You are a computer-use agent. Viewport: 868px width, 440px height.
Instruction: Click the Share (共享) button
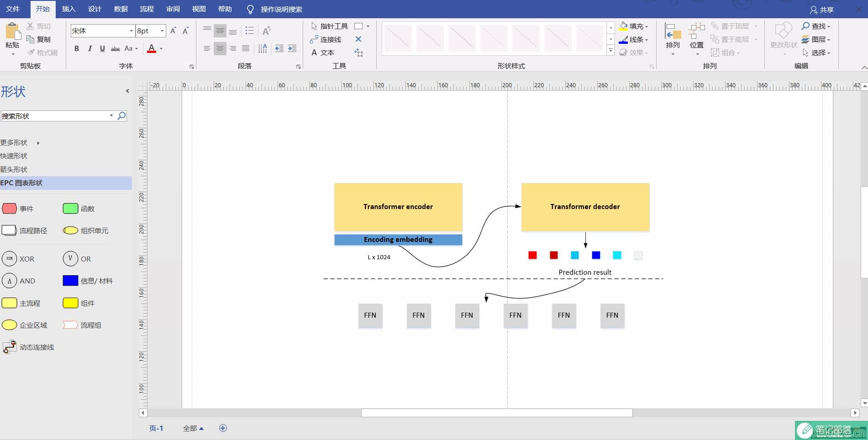point(821,10)
